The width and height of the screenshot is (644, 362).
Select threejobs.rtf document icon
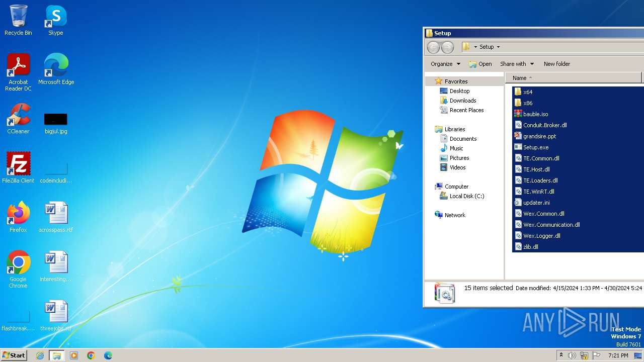(56, 315)
